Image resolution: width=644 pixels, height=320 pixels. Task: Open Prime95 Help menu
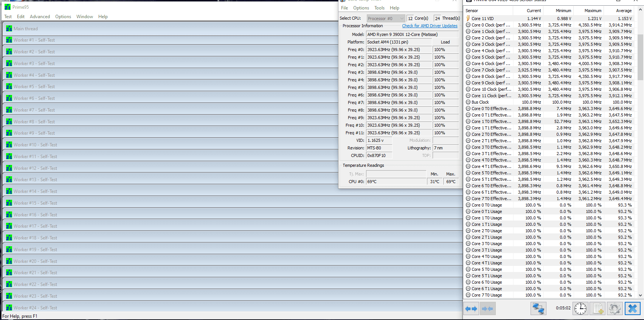[103, 17]
